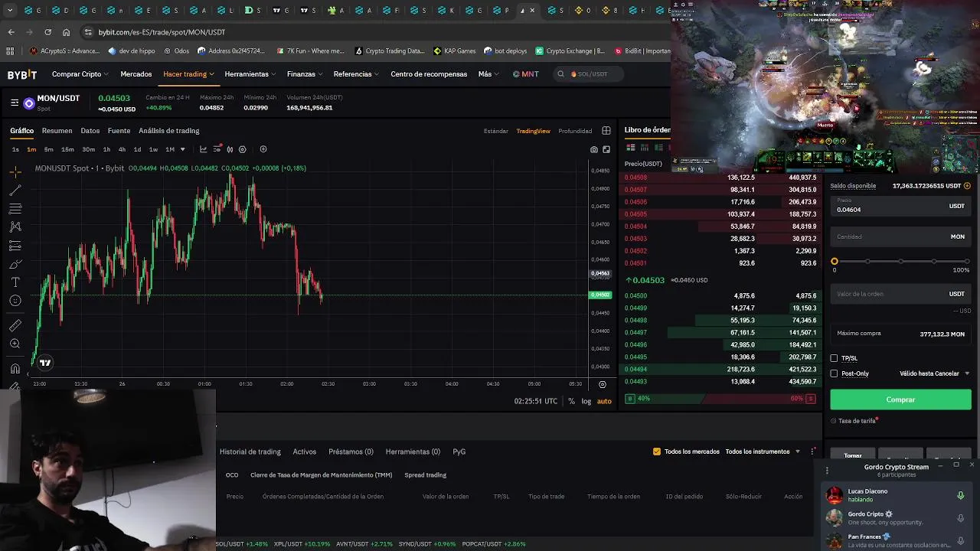Toggle Lucas Diacono's green microphone icon
The width and height of the screenshot is (980, 551).
[x=960, y=495]
